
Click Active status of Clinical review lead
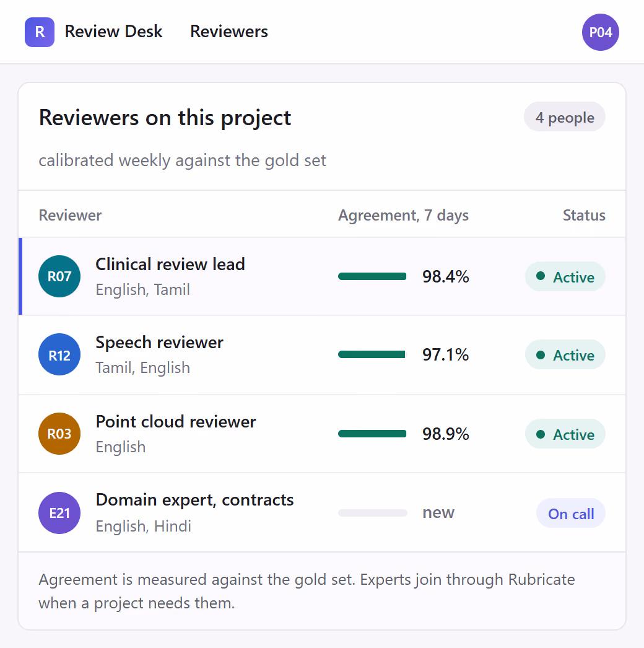(565, 276)
